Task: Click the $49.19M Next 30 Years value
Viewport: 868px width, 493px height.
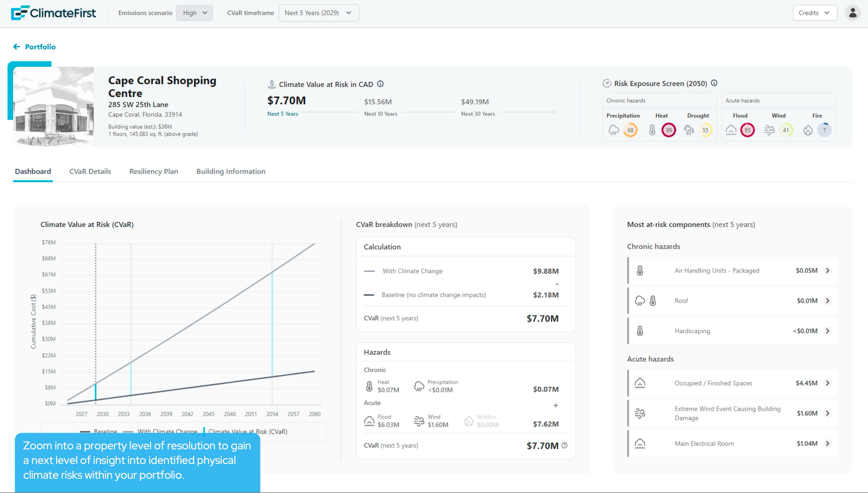Action: [475, 102]
